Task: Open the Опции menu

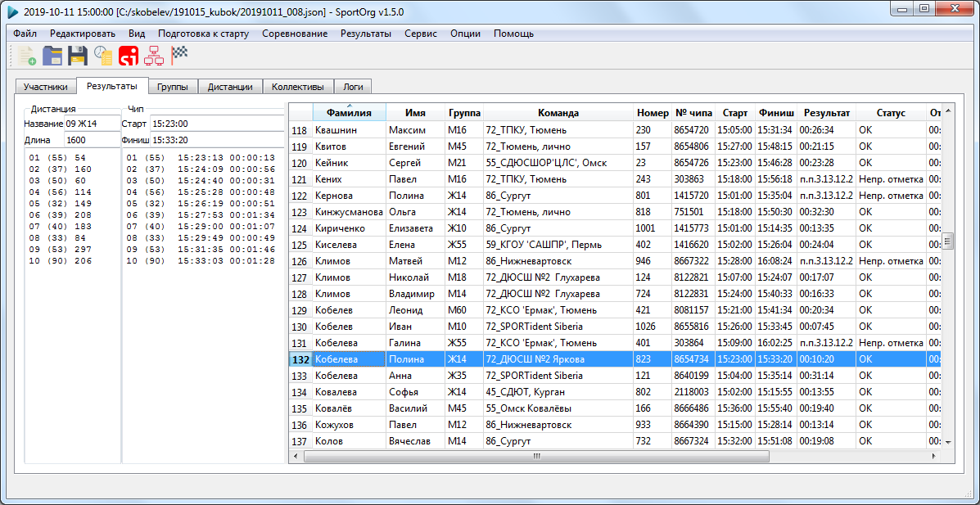Action: pyautogui.click(x=465, y=34)
